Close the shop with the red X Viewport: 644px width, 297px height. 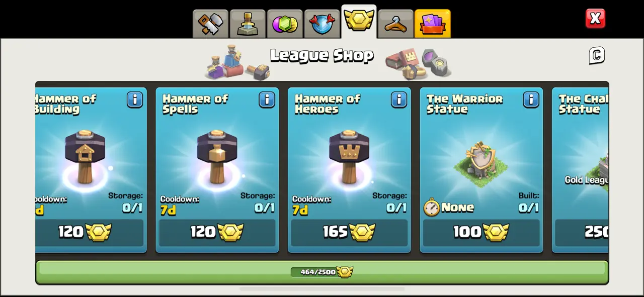click(x=595, y=19)
